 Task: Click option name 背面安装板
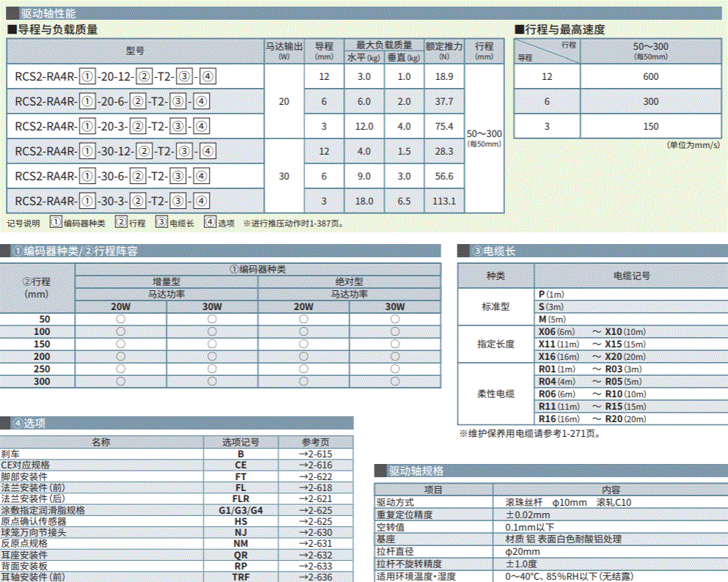24,566
